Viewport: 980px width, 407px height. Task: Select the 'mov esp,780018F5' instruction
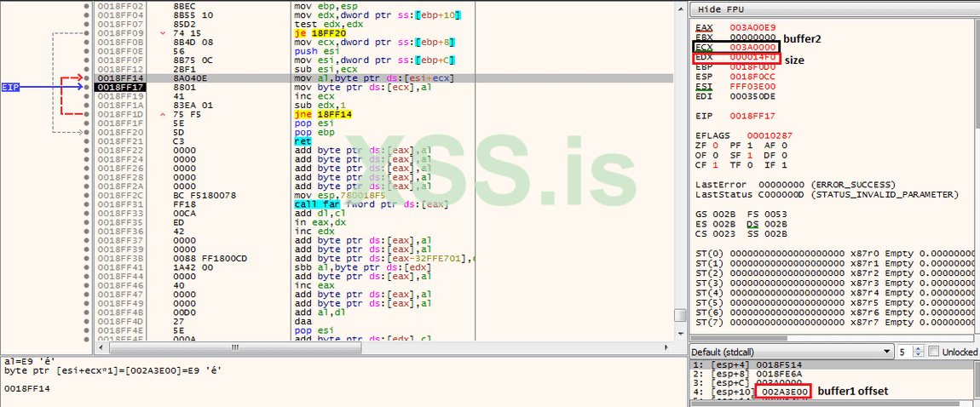point(341,195)
